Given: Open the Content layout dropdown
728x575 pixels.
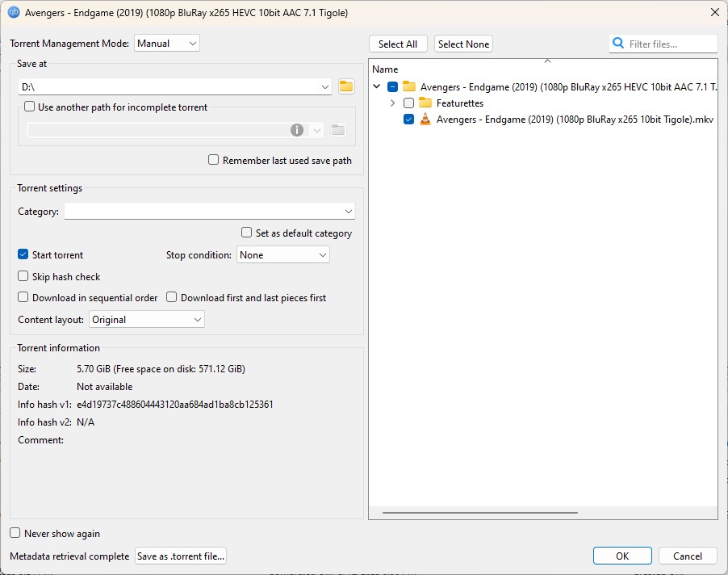Looking at the screenshot, I should point(147,320).
